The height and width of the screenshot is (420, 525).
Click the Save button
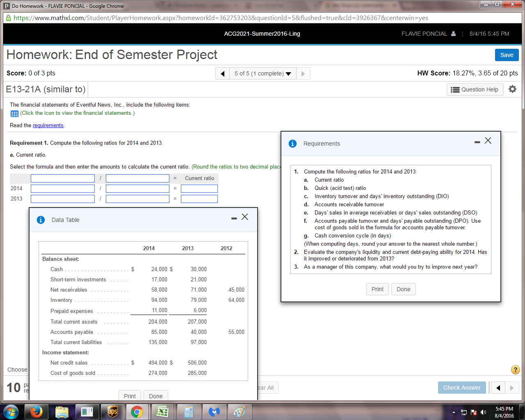[507, 55]
